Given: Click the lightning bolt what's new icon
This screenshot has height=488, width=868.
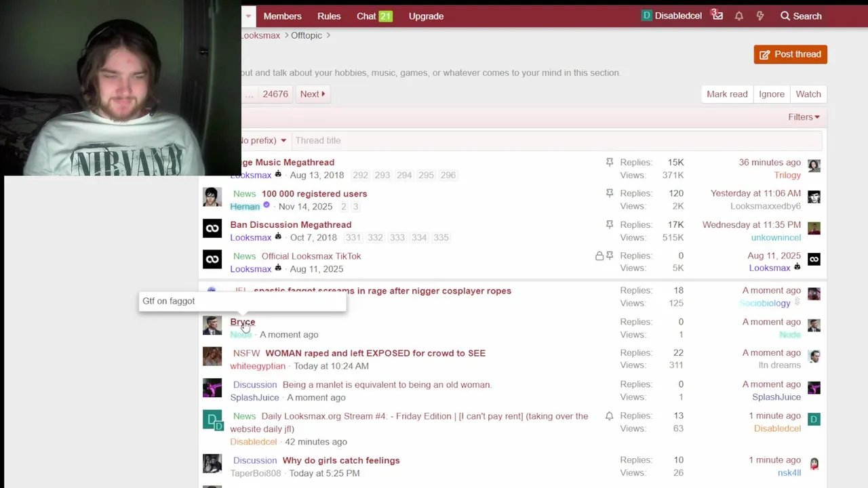Looking at the screenshot, I should [760, 16].
